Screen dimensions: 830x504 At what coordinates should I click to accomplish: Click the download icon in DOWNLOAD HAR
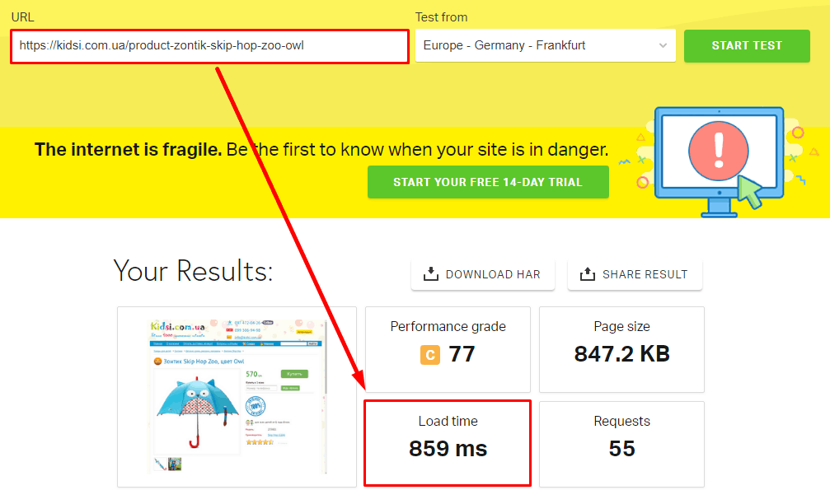(430, 274)
